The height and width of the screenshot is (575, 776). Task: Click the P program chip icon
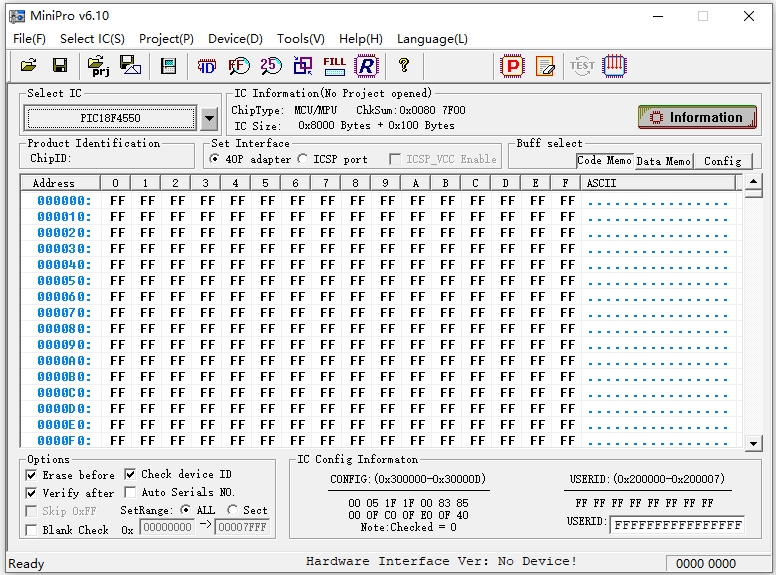[x=513, y=66]
